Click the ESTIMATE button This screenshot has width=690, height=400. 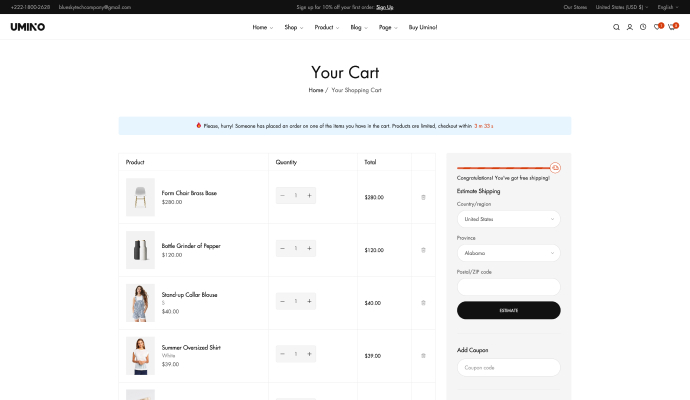[x=509, y=310]
